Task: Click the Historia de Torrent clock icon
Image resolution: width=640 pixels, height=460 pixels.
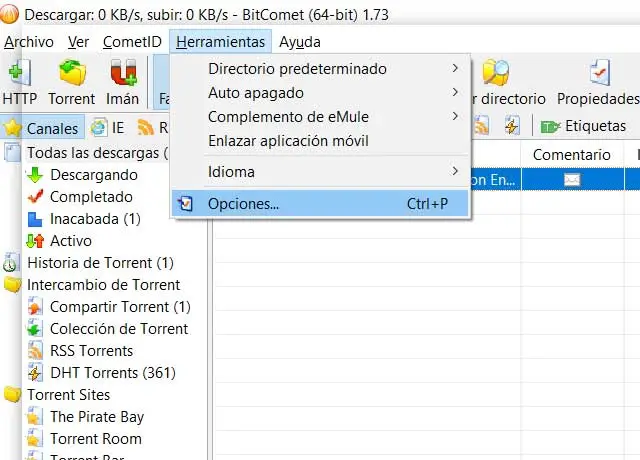Action: click(x=10, y=263)
